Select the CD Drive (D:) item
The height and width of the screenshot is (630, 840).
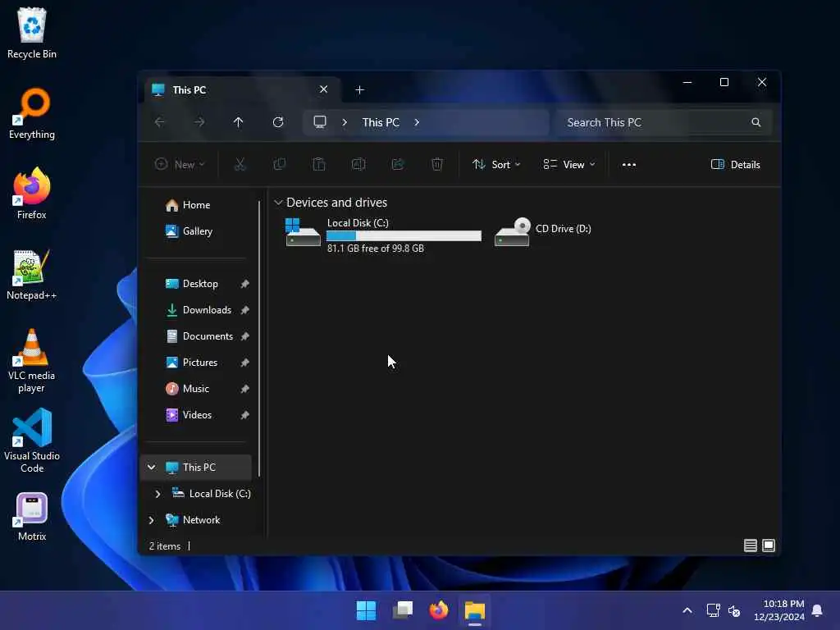click(543, 232)
